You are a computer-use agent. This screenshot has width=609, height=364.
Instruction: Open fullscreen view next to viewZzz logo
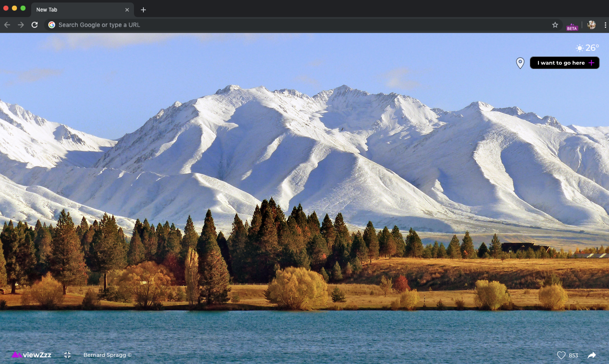pos(67,355)
